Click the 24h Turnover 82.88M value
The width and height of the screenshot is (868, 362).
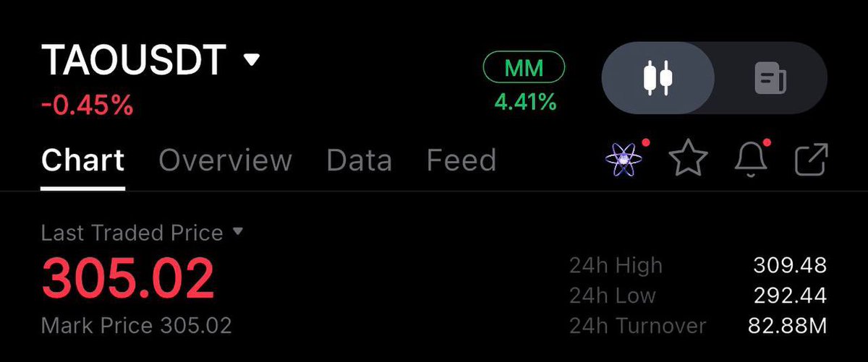[x=787, y=325]
